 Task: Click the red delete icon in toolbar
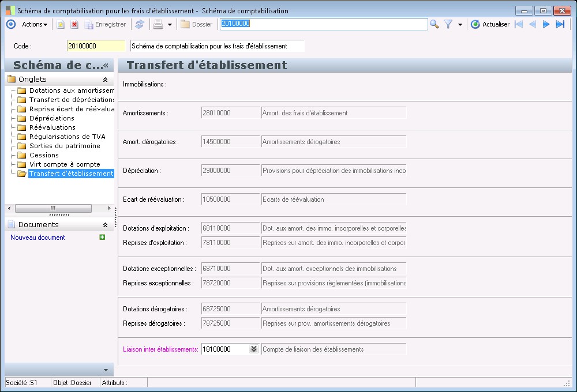(74, 24)
